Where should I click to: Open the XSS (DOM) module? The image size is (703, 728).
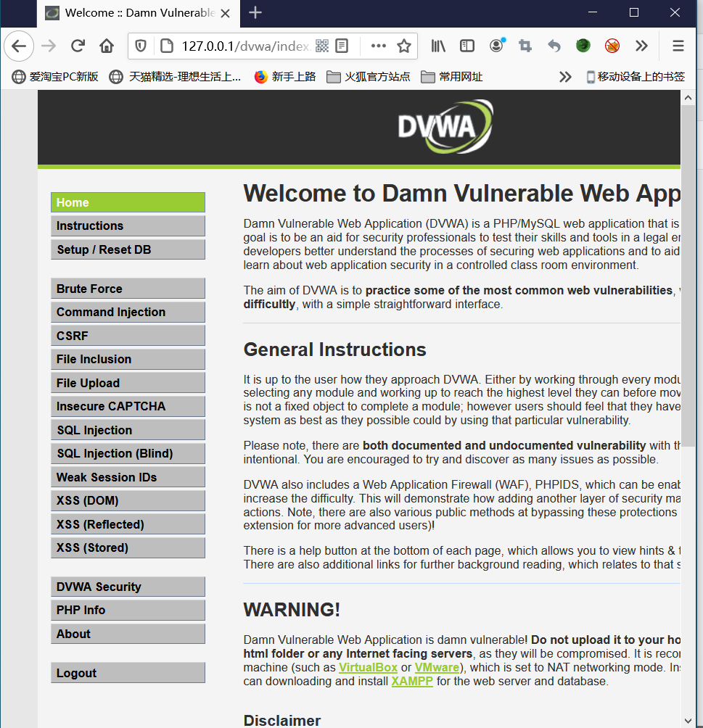(128, 500)
